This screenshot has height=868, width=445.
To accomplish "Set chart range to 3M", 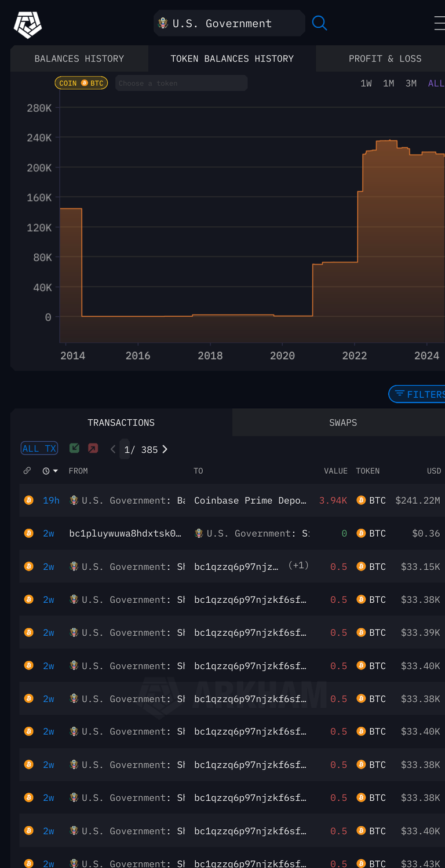I will 411,83.
